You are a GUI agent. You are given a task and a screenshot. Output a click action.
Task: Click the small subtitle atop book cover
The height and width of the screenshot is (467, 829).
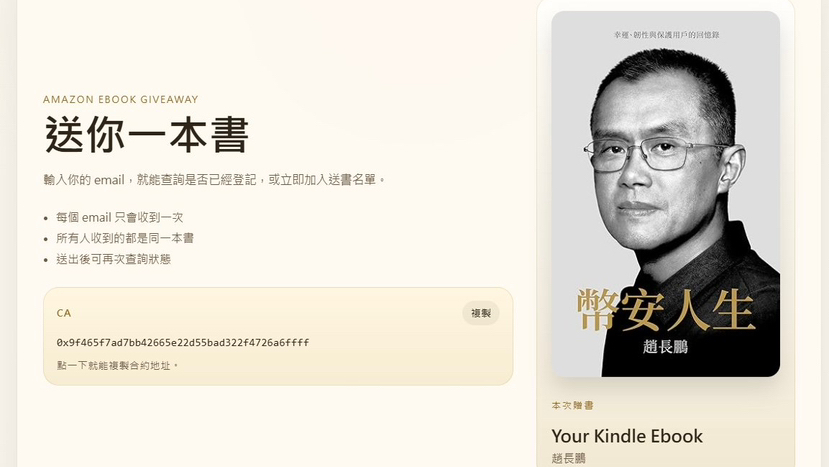point(666,35)
